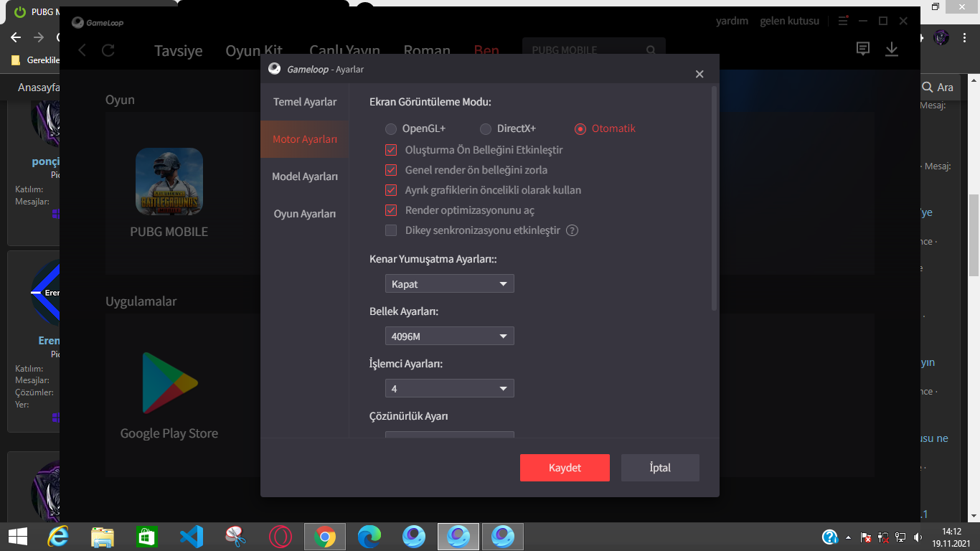Go to the Oyun Ayarları tab
Image resolution: width=980 pixels, height=551 pixels.
click(x=305, y=214)
